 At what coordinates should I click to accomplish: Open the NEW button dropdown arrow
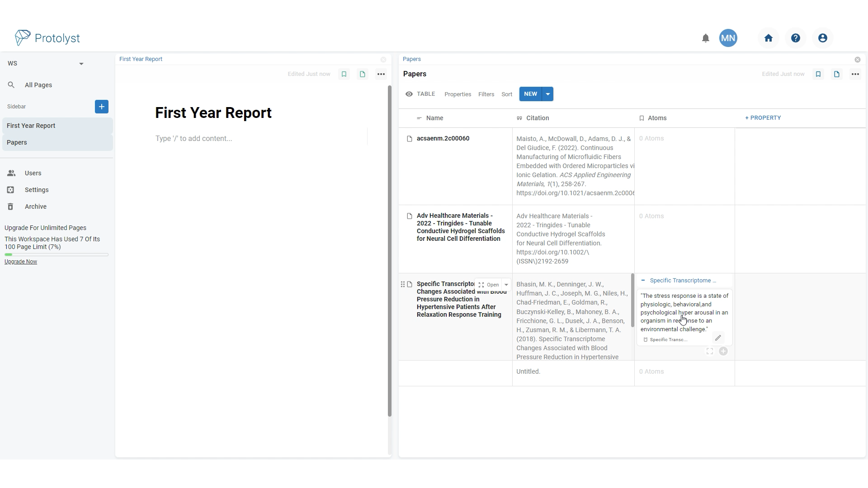pos(547,94)
